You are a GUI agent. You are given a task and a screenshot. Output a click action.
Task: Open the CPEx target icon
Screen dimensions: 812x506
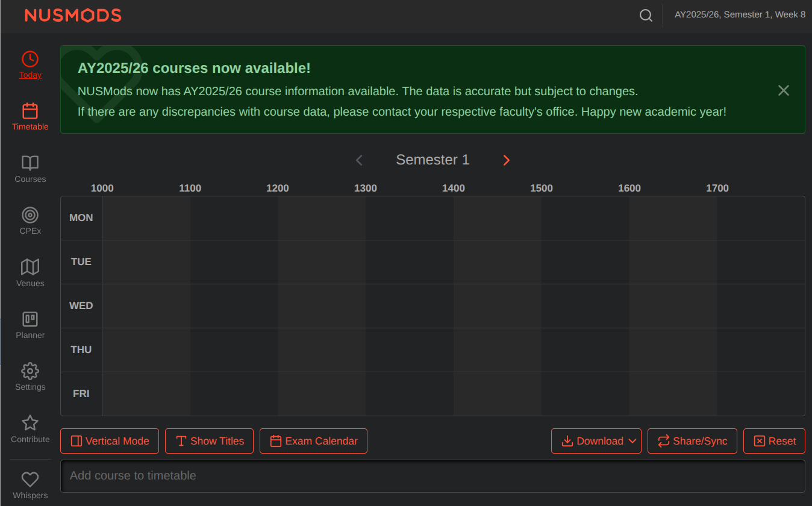click(30, 215)
